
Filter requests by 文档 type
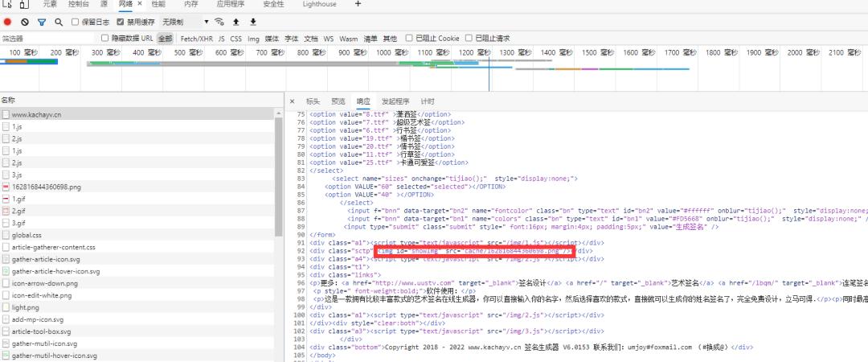point(311,39)
